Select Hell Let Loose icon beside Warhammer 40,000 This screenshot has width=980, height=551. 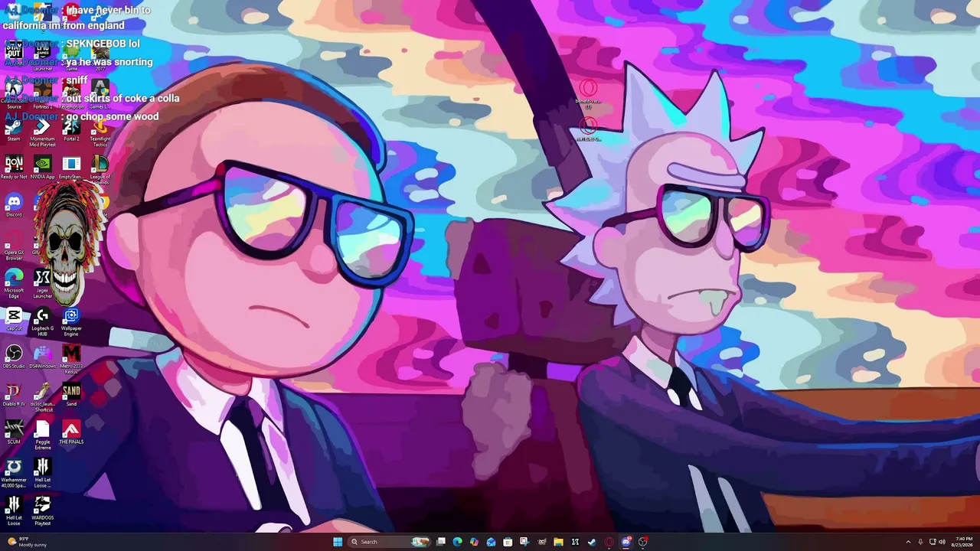[x=42, y=474]
